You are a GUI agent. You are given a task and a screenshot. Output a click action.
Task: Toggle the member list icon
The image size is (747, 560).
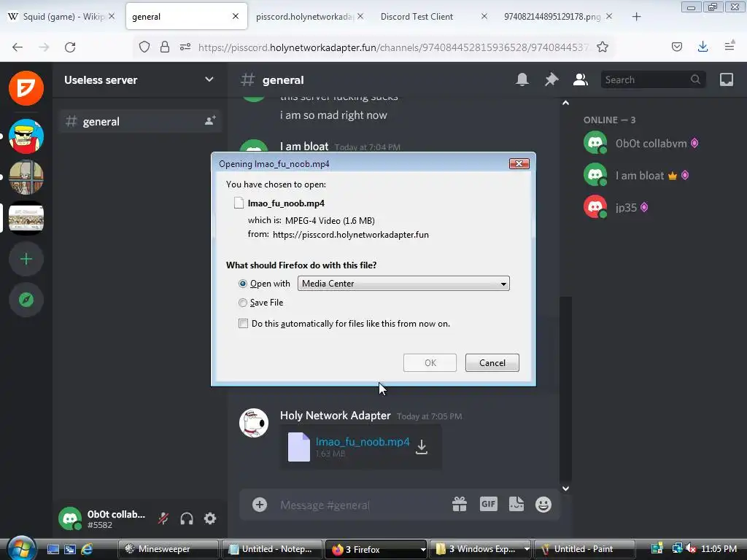click(x=580, y=79)
